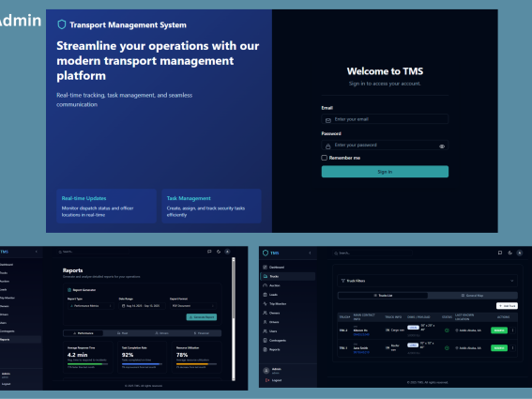532x399 pixels.
Task: Click Users icon in Trucks screen sidebar
Action: tap(265, 331)
